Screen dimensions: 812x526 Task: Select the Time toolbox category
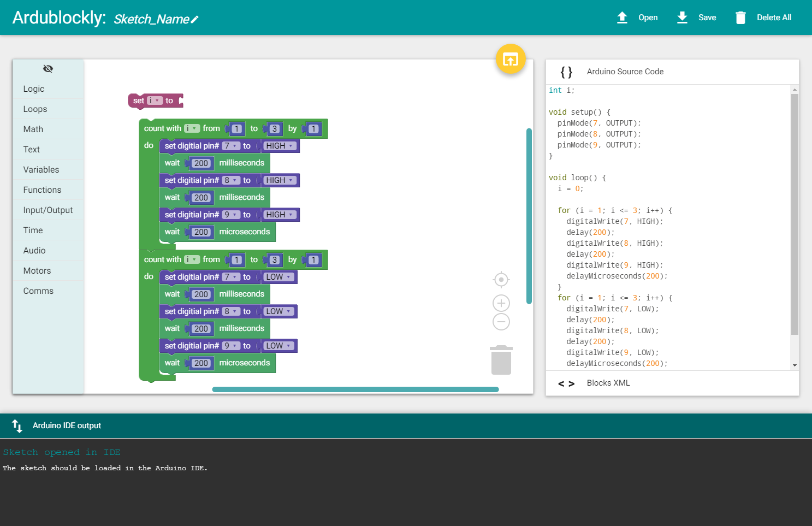tap(48, 231)
